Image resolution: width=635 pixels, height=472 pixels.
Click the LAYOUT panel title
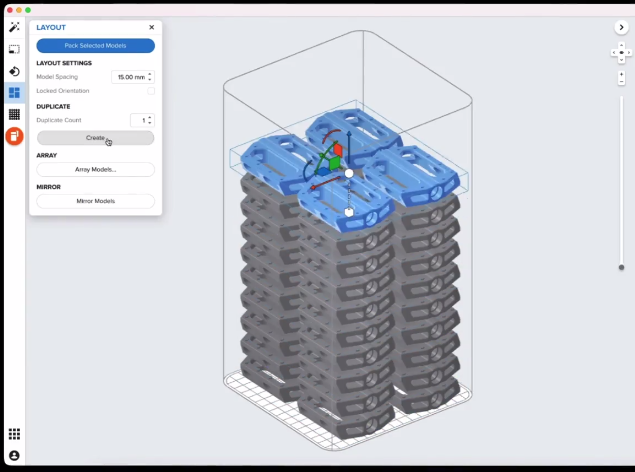(x=51, y=27)
